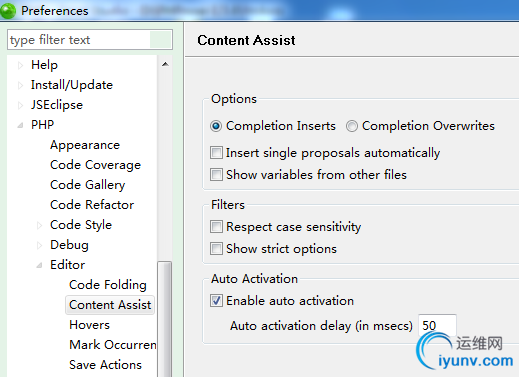Select Completion Overwrites radio option
Image resolution: width=519 pixels, height=377 pixels.
(x=352, y=126)
